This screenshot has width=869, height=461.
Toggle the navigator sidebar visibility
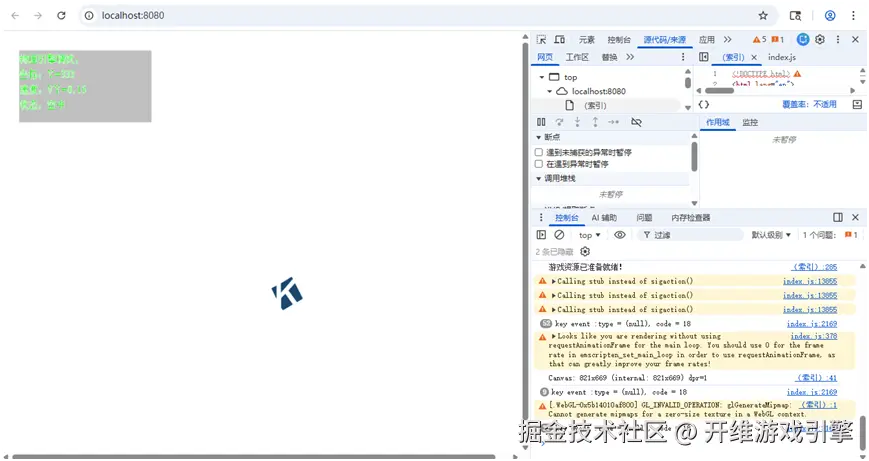(x=704, y=57)
